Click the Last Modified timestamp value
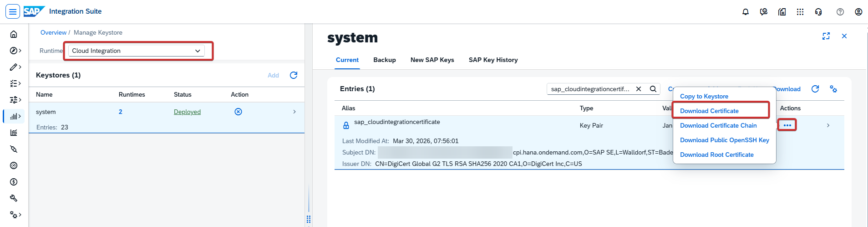Screen dimensions: 868x227 pos(426,141)
